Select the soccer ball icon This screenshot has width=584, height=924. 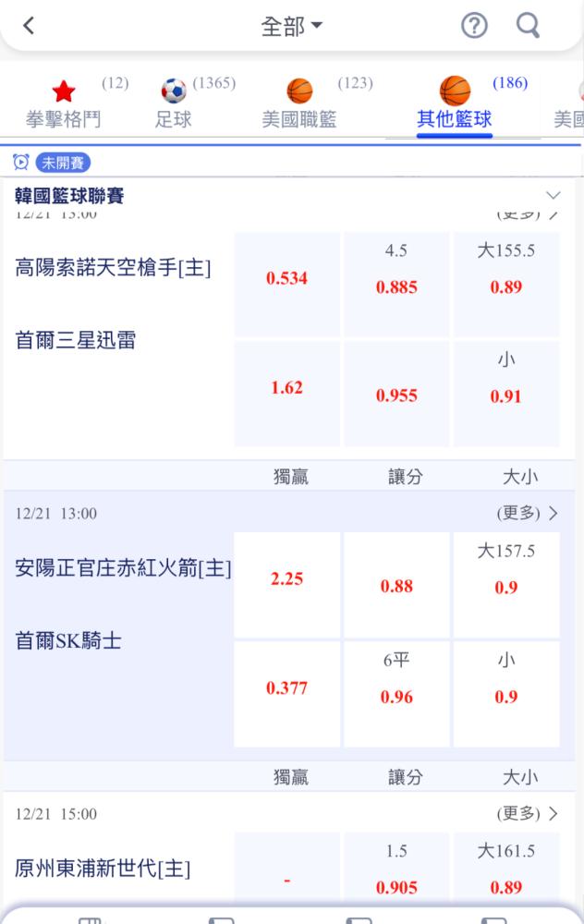pos(174,91)
